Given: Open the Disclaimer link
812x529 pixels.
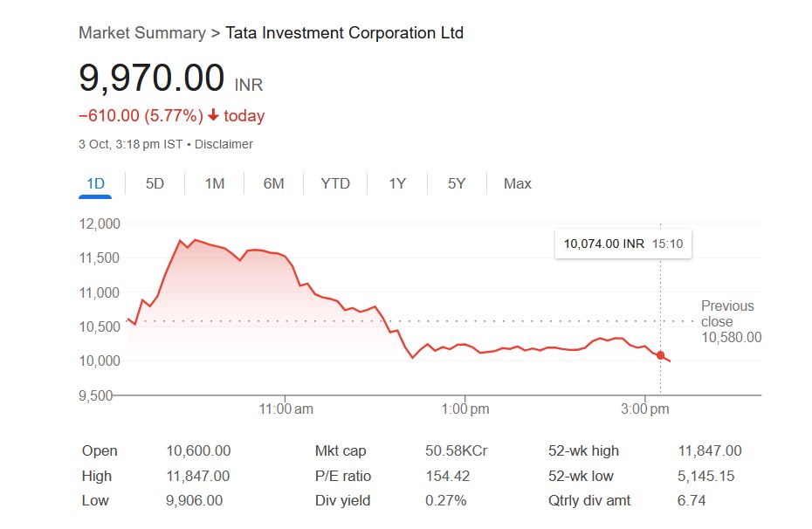Looking at the screenshot, I should (x=224, y=144).
